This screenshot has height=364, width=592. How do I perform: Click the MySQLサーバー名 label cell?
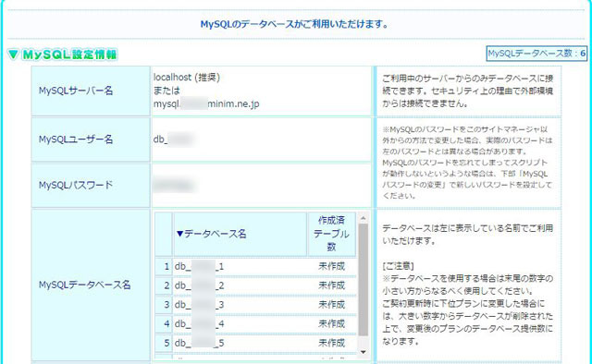tap(91, 91)
